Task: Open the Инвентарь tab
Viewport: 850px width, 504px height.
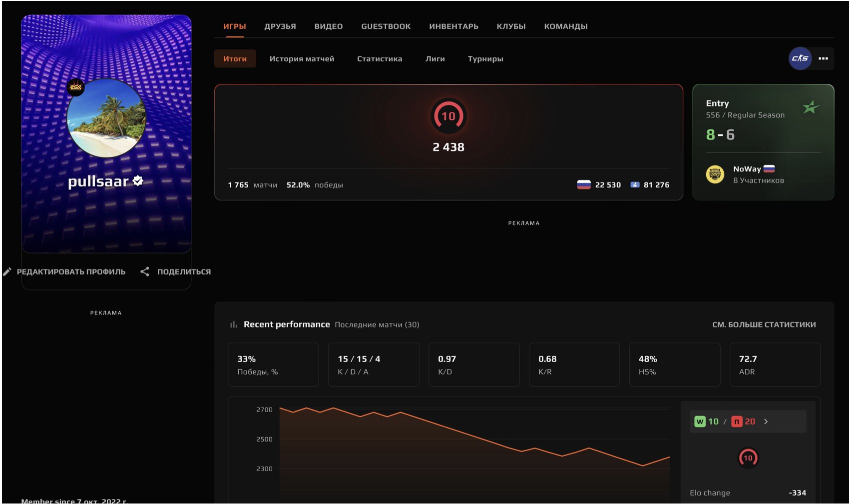Action: click(453, 26)
